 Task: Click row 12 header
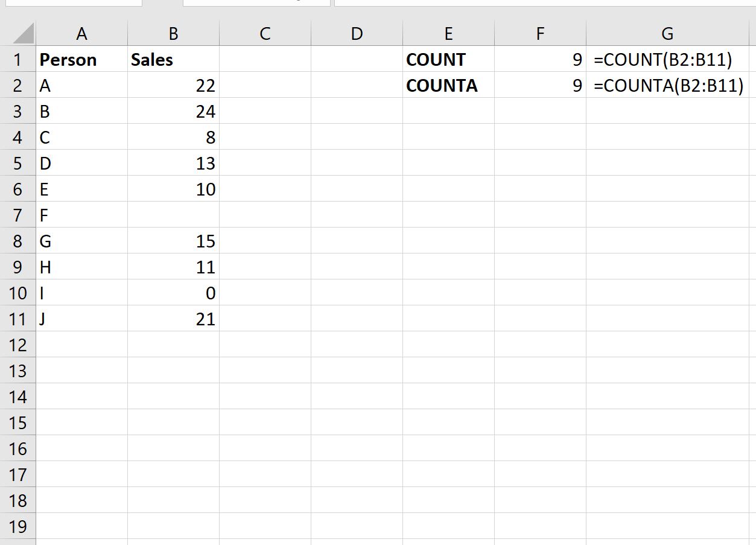point(17,345)
